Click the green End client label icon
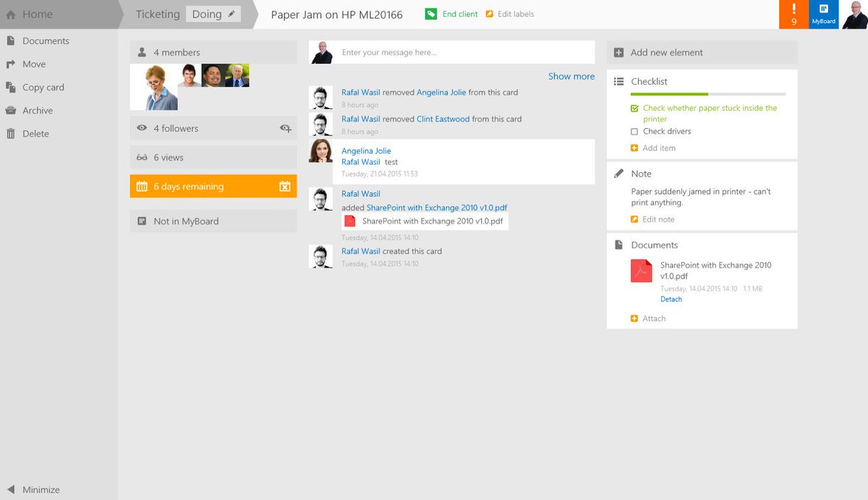 [431, 14]
